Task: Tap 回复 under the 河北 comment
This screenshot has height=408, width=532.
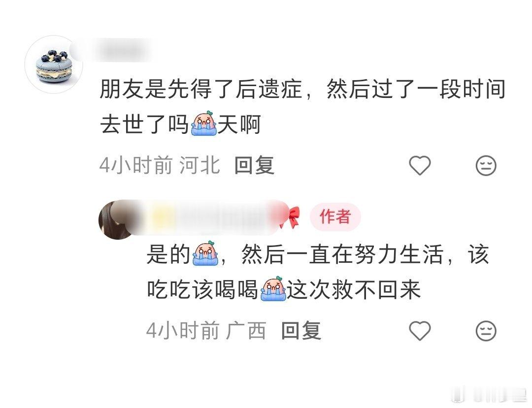Action: (254, 165)
